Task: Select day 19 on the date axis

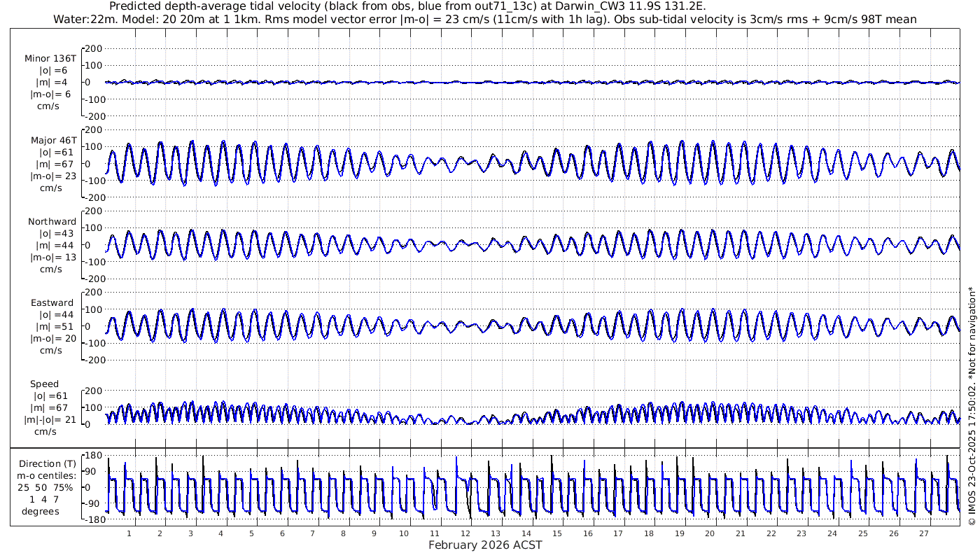Action: [x=680, y=533]
